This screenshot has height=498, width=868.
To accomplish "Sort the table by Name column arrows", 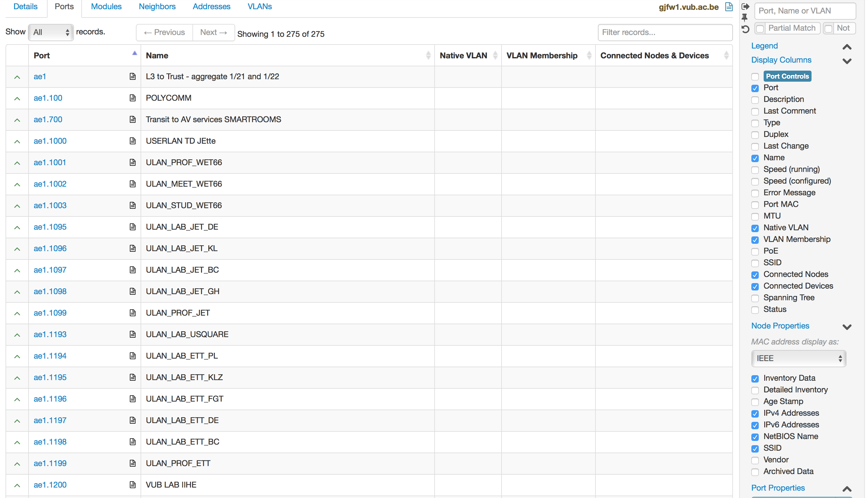I will pos(428,55).
